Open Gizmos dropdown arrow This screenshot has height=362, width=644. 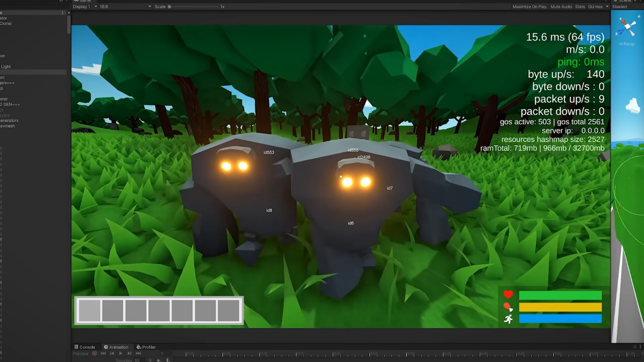[607, 6]
